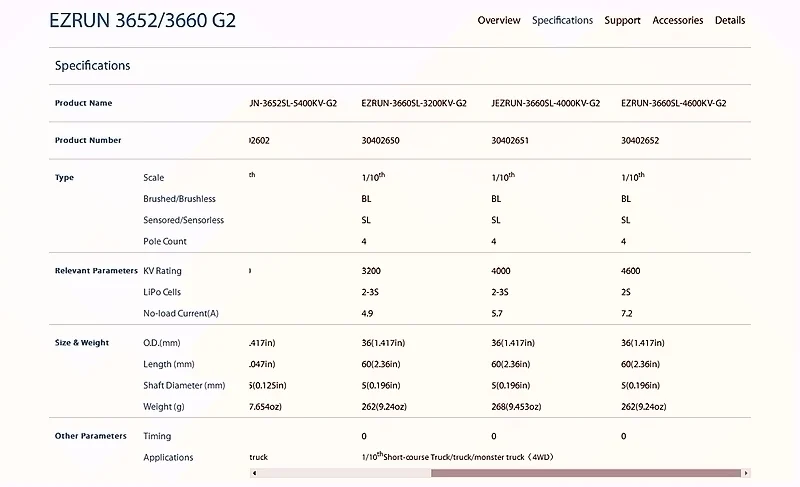This screenshot has height=487, width=800.
Task: Click the Length (mm) sub-label
Action: (168, 364)
